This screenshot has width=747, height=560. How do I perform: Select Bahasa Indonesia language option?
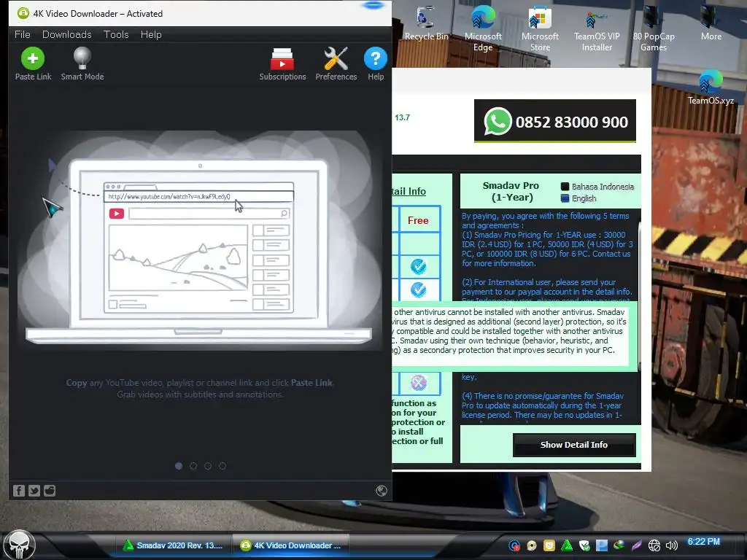597,187
